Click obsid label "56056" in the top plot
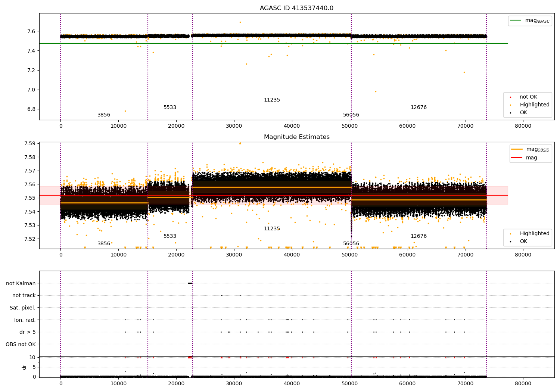The width and height of the screenshot is (560, 392). click(x=351, y=115)
